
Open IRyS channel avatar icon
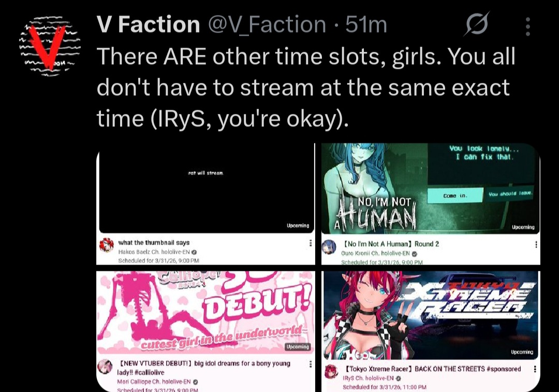[x=331, y=372]
